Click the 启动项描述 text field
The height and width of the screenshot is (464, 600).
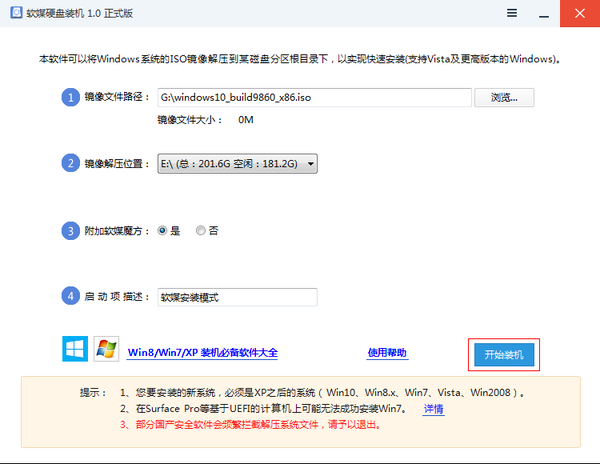point(237,297)
